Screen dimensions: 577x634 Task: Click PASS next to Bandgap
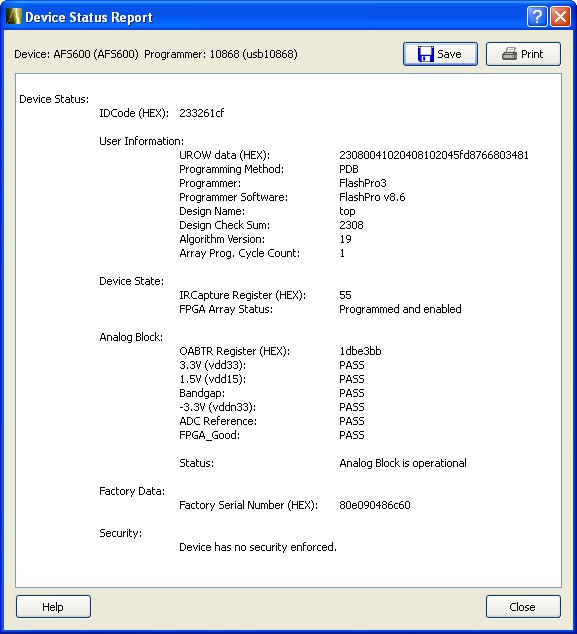pos(352,393)
